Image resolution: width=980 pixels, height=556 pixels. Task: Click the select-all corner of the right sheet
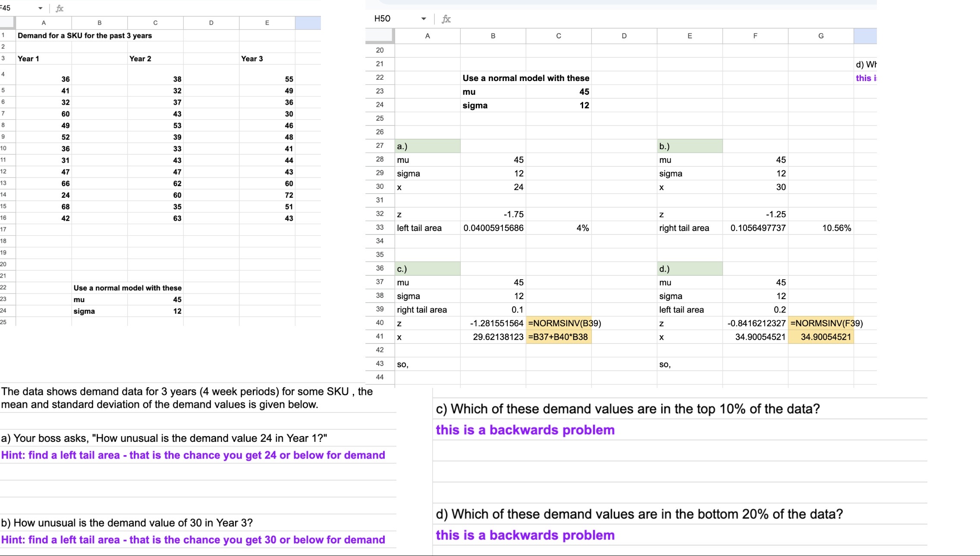380,36
